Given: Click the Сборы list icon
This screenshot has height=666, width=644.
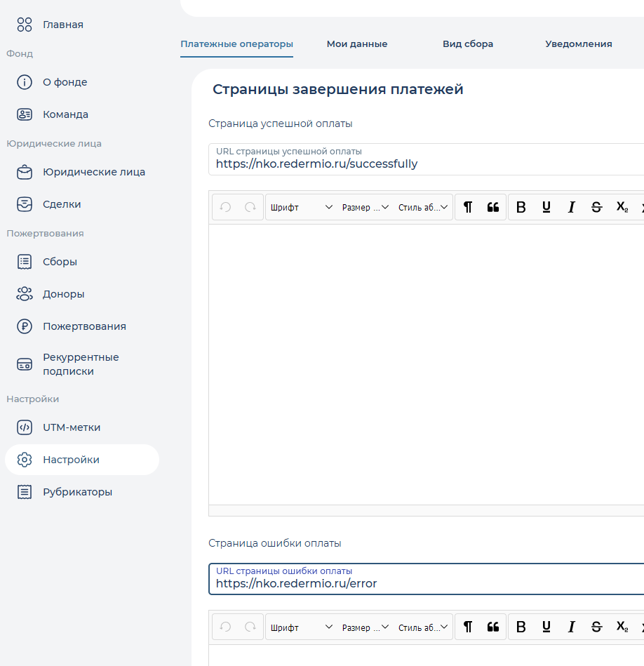Looking at the screenshot, I should [24, 262].
